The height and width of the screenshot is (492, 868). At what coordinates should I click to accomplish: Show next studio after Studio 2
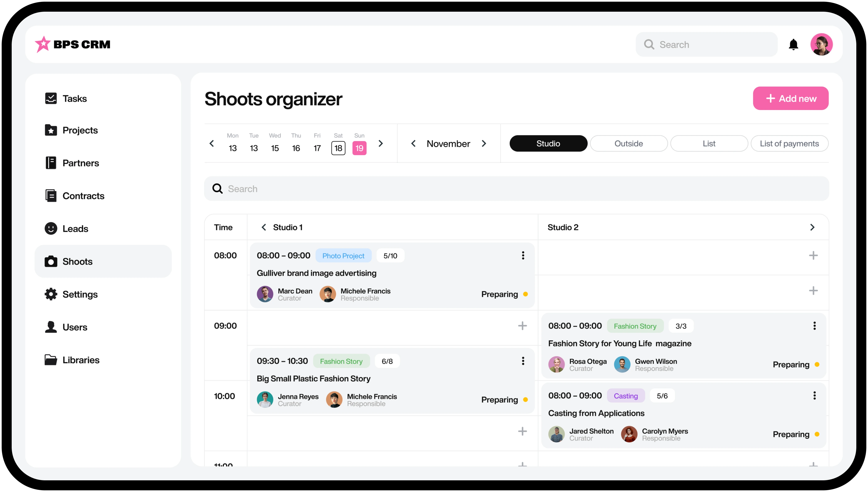tap(812, 227)
